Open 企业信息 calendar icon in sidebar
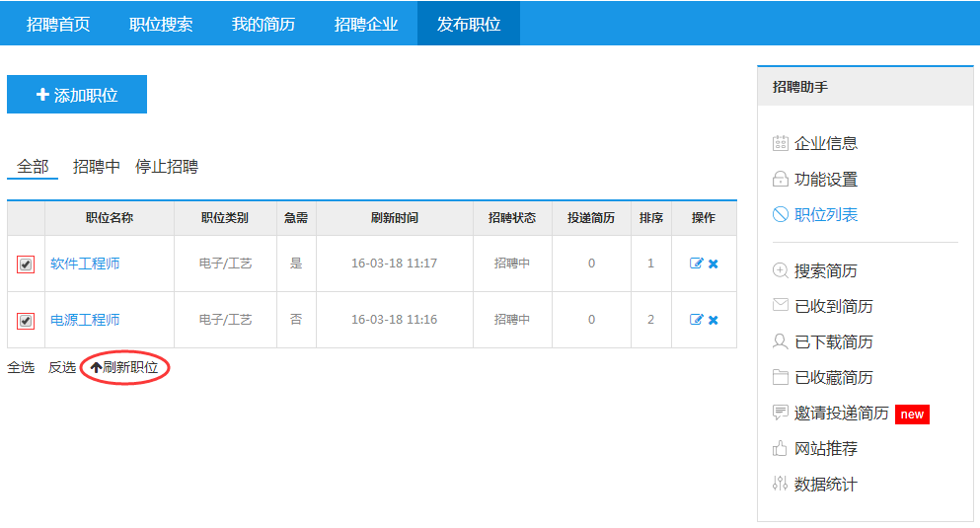 tap(780, 143)
